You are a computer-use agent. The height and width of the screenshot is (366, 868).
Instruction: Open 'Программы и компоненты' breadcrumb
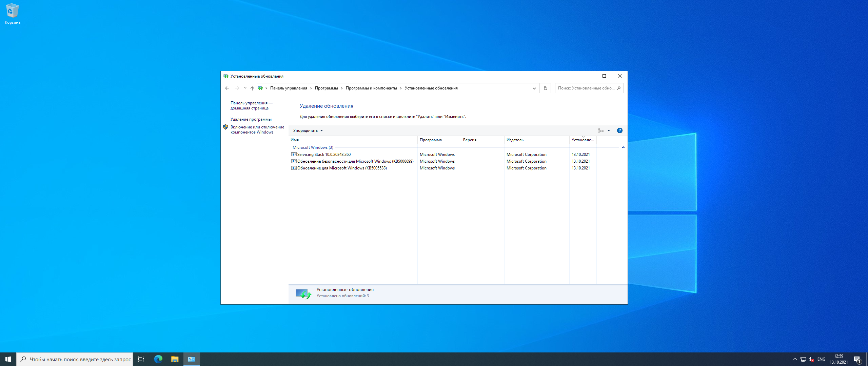[x=371, y=88]
